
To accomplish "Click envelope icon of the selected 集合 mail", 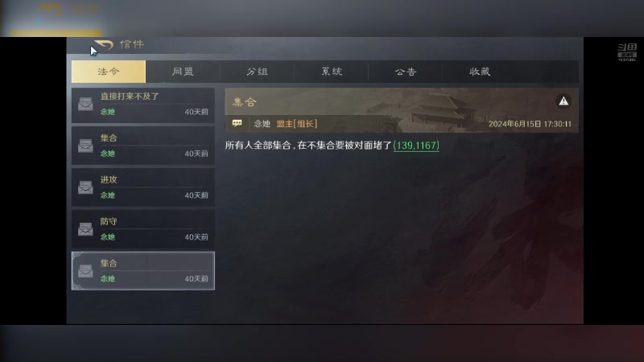I will click(x=85, y=271).
